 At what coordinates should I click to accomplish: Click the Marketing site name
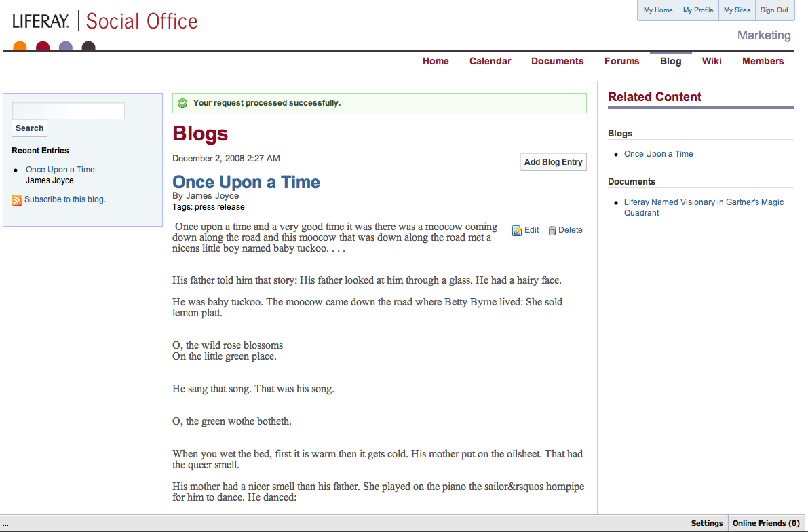764,35
